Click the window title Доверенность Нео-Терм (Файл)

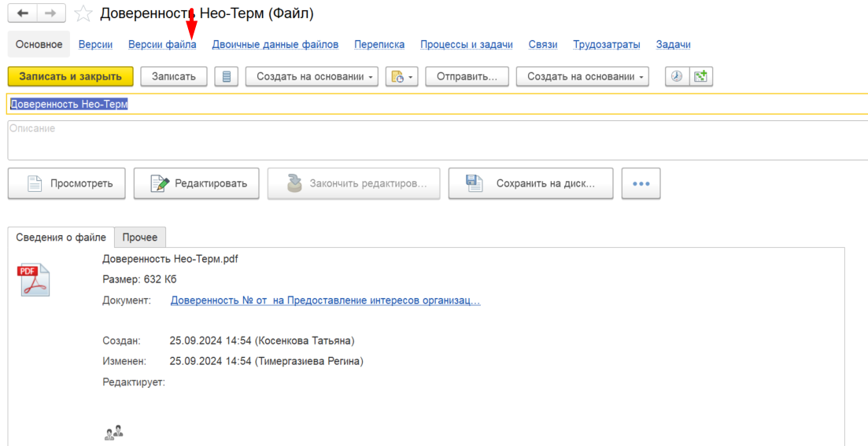click(206, 14)
